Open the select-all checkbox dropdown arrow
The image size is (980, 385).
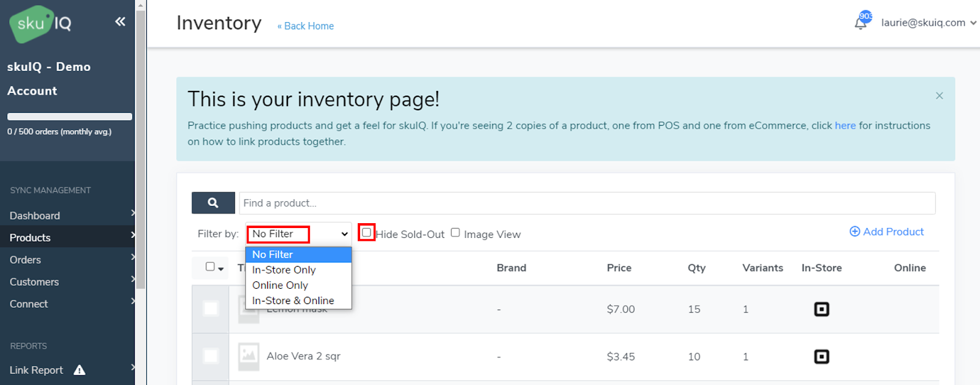221,269
